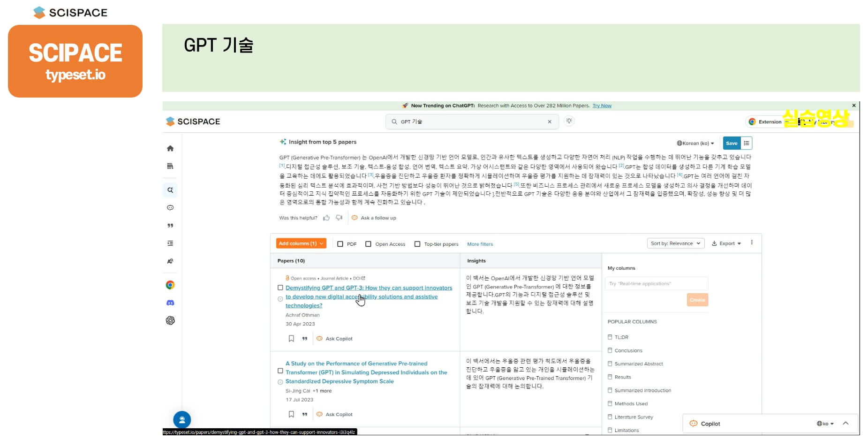Select the Depressed Individuals paper checkbox
The height and width of the screenshot is (440, 868).
[x=280, y=371]
